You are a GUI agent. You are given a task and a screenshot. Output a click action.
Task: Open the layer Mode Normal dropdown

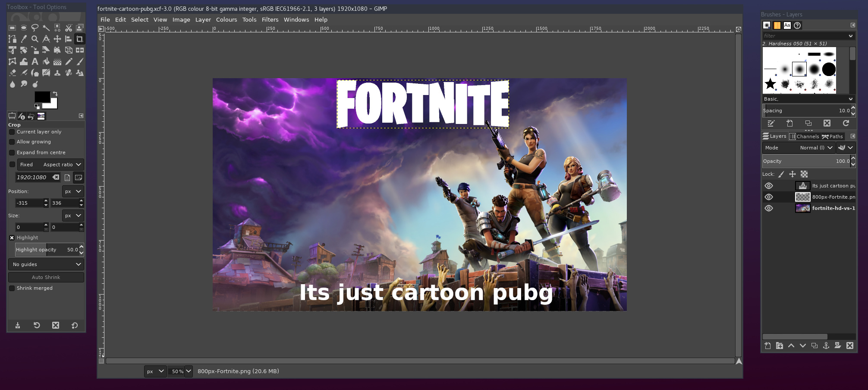point(799,148)
